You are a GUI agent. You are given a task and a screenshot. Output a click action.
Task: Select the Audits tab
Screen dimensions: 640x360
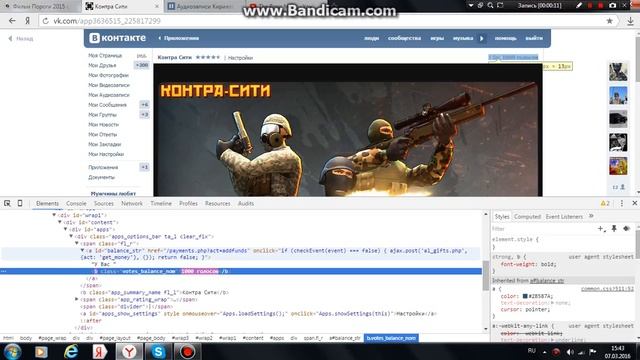pos(246,203)
